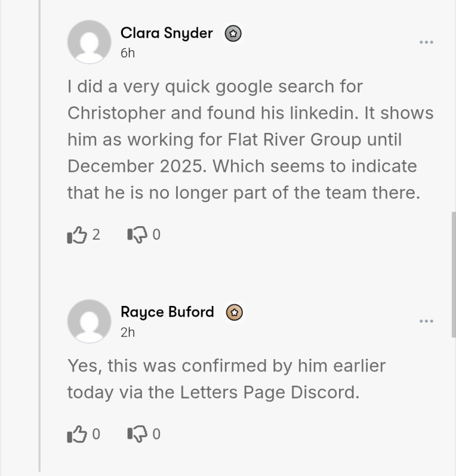The image size is (456, 476).
Task: Open Clara Snyder's profile avatar
Action: 89,42
